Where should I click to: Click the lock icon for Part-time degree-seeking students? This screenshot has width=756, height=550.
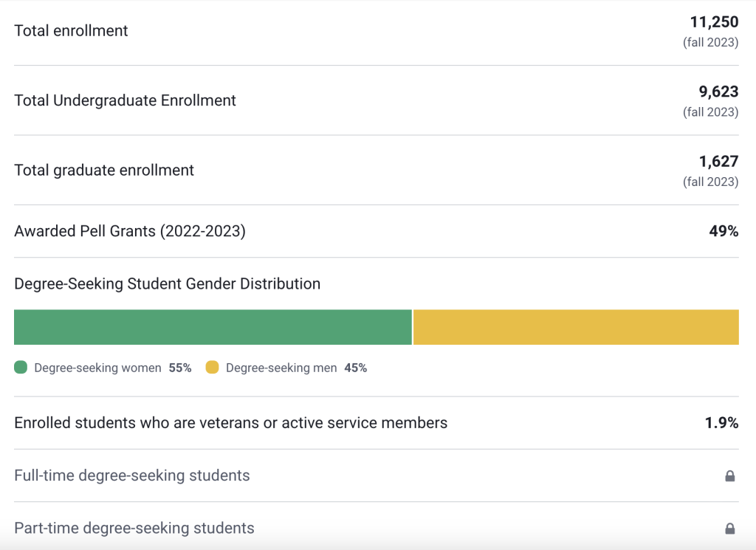[729, 529]
